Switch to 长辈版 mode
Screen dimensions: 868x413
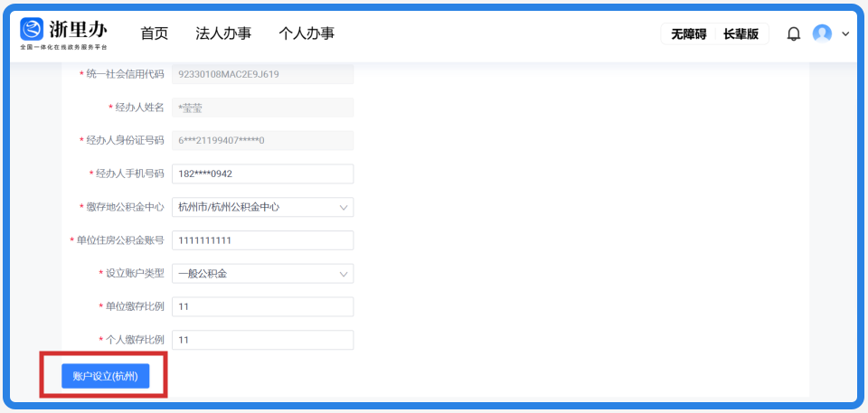(741, 34)
